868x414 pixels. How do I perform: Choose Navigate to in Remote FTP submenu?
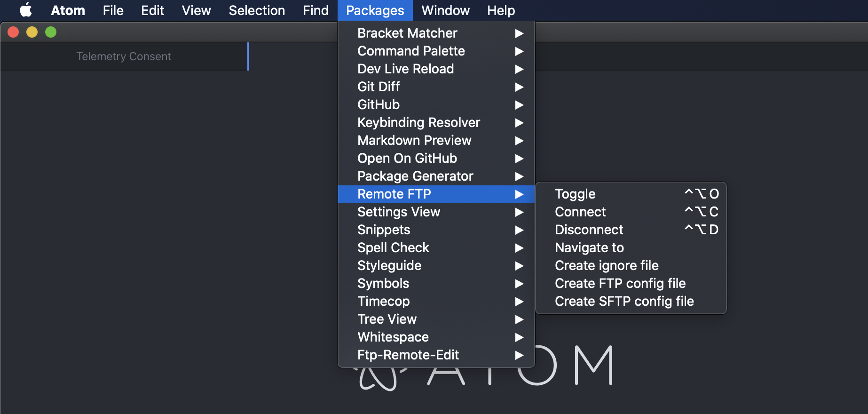631,248
